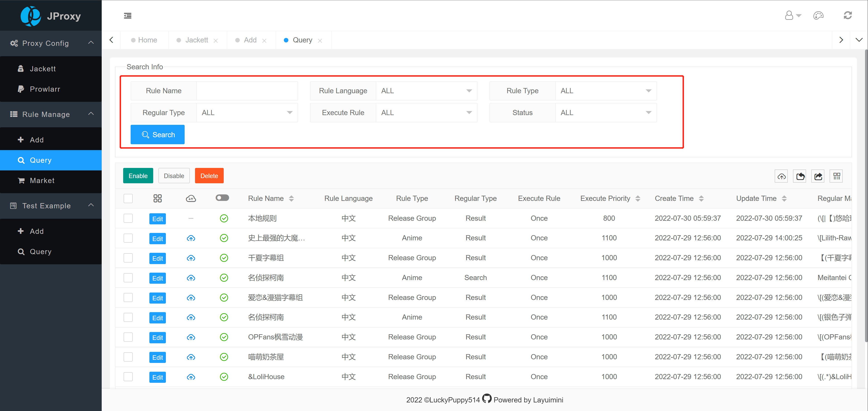Open the theme palette icon
Screen dimensions: 868x411
(818, 16)
